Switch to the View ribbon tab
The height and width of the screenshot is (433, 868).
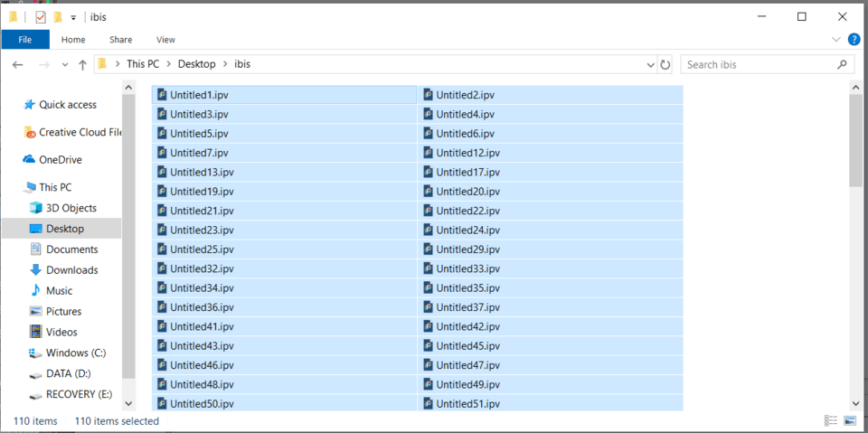pyautogui.click(x=165, y=40)
